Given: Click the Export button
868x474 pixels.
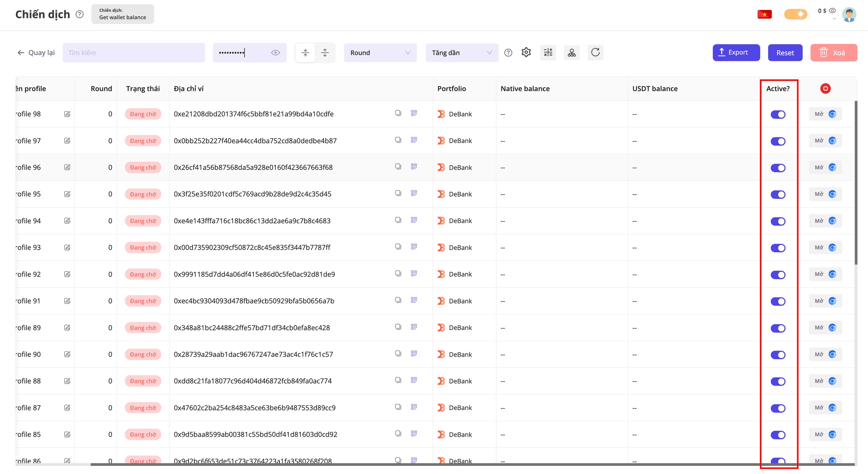Looking at the screenshot, I should [736, 52].
